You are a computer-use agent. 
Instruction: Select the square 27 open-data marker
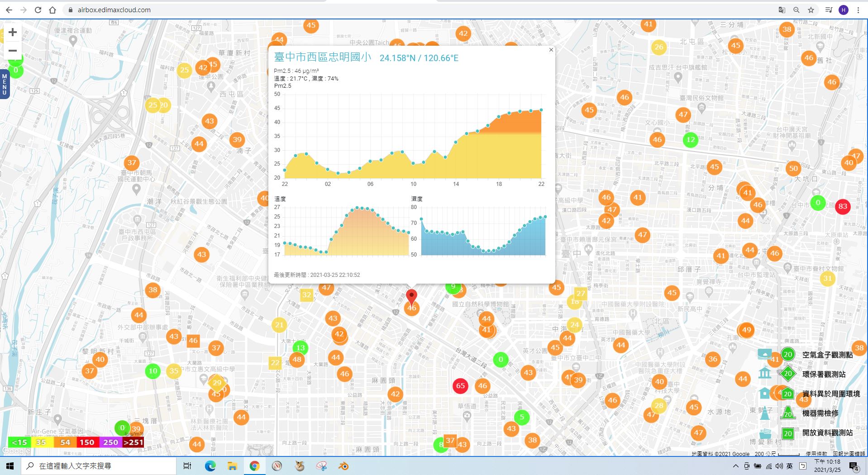pyautogui.click(x=581, y=294)
